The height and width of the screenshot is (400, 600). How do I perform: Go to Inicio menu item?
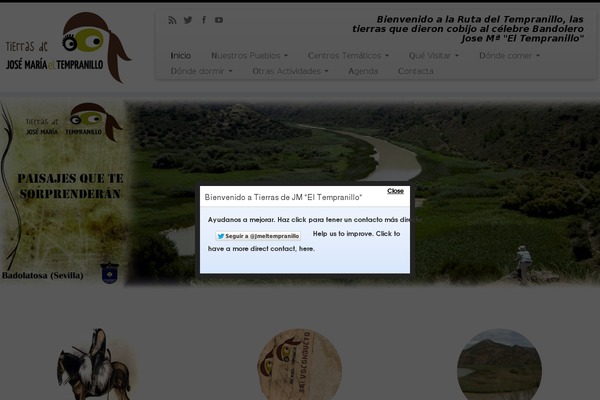point(181,56)
